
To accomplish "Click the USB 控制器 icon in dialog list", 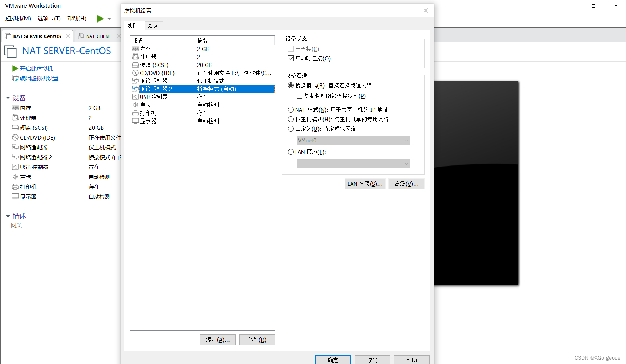I will click(136, 97).
